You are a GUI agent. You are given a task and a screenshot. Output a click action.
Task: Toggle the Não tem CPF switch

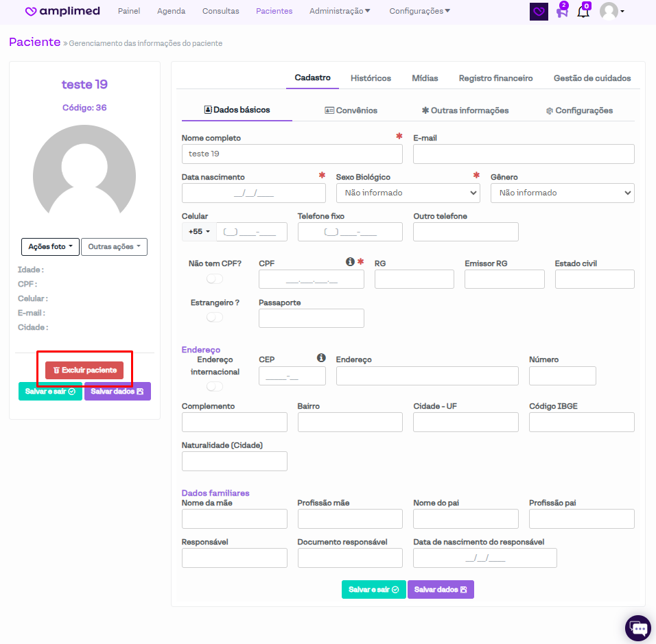click(215, 279)
